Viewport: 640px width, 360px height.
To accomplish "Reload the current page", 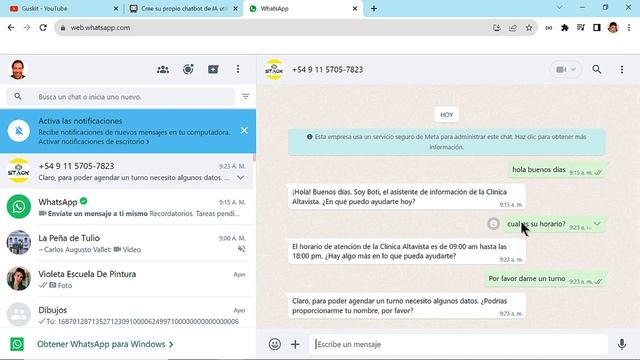I will [x=43, y=27].
